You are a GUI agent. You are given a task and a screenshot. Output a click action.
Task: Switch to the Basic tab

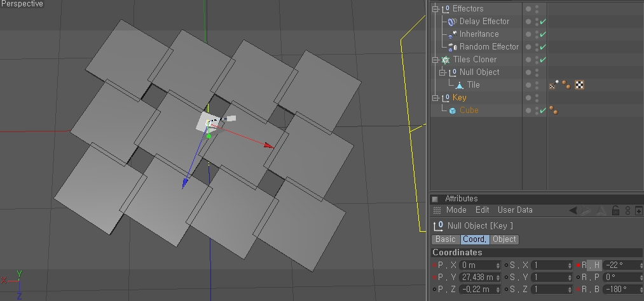[x=445, y=239]
